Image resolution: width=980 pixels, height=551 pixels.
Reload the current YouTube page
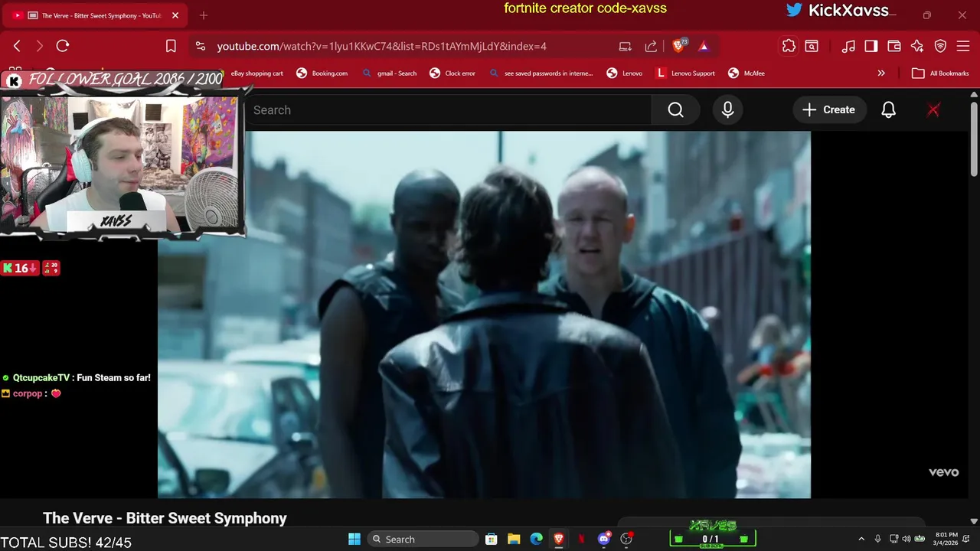pos(63,46)
